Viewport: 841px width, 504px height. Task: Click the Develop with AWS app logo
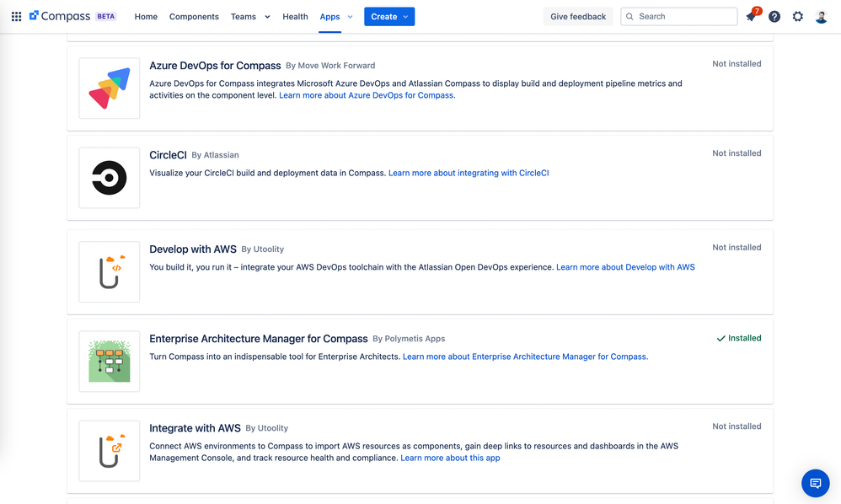(110, 272)
